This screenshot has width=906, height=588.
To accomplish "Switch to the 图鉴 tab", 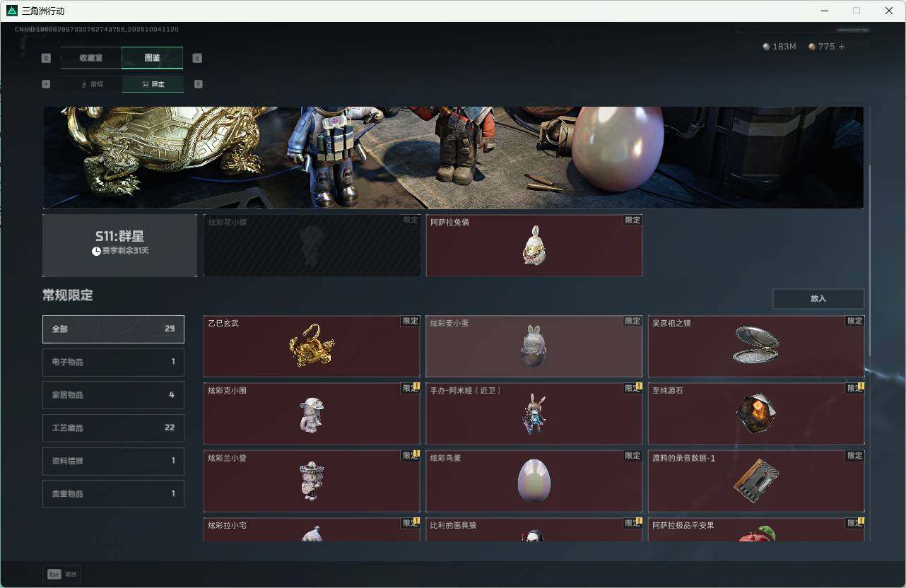I will point(153,58).
